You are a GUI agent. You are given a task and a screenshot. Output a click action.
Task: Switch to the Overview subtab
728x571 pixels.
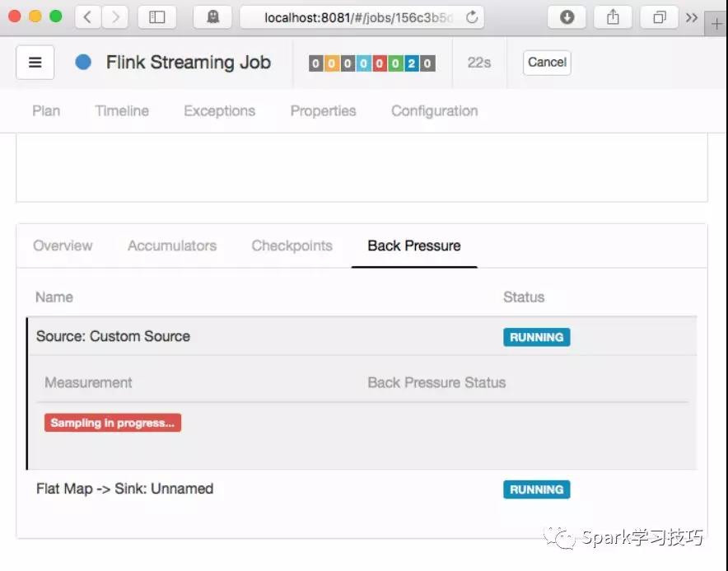pyautogui.click(x=63, y=246)
